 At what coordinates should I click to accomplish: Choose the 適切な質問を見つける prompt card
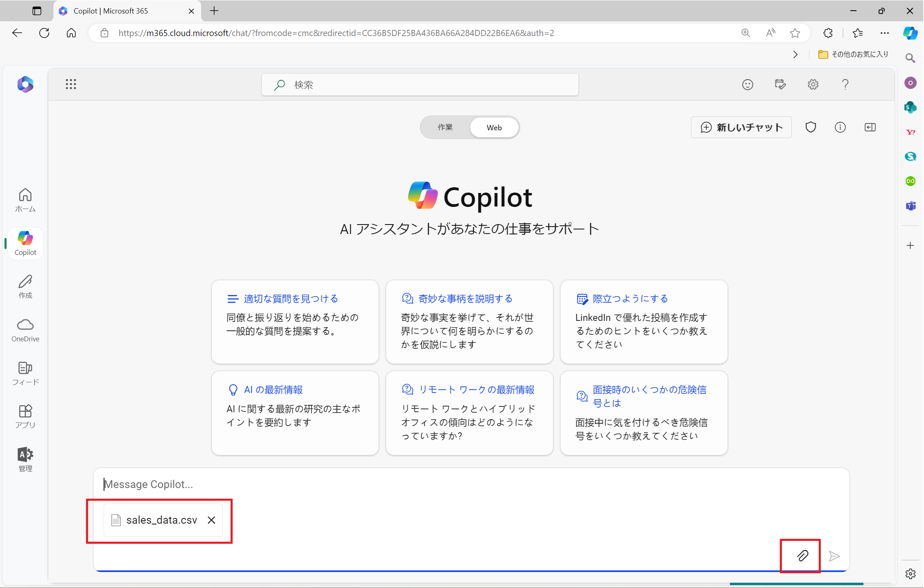coord(295,322)
